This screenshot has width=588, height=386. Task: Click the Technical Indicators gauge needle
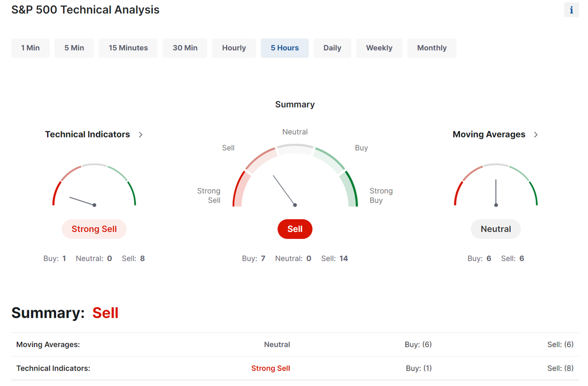83,201
